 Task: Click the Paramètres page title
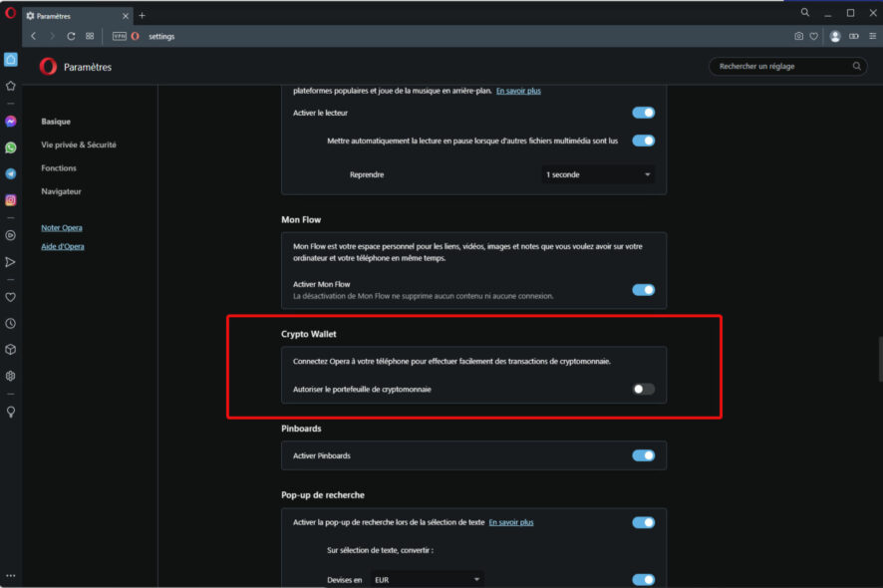(88, 67)
